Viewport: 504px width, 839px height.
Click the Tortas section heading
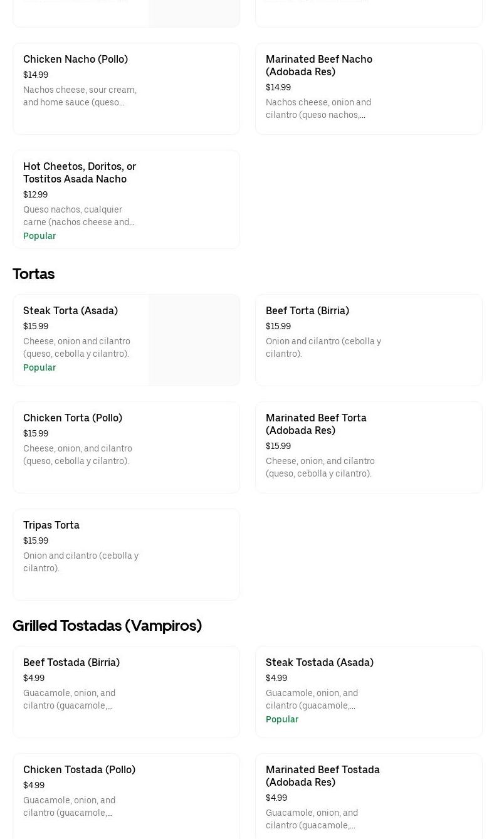point(34,274)
